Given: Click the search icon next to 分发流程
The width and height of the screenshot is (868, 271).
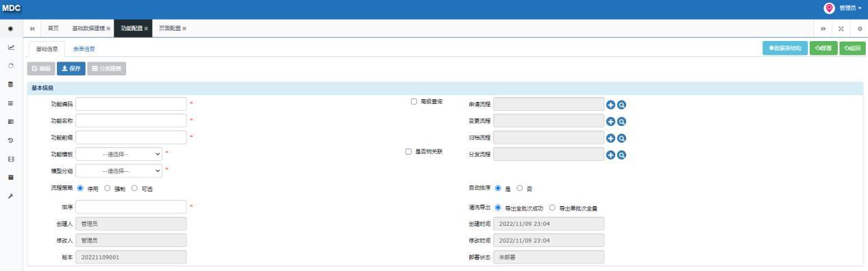Looking at the screenshot, I should [x=622, y=155].
